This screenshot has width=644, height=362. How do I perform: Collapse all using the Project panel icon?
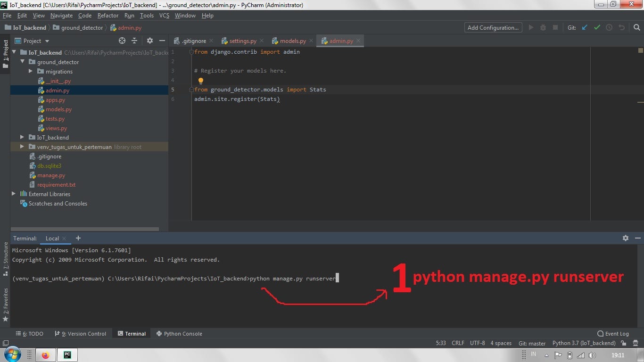[134, 41]
